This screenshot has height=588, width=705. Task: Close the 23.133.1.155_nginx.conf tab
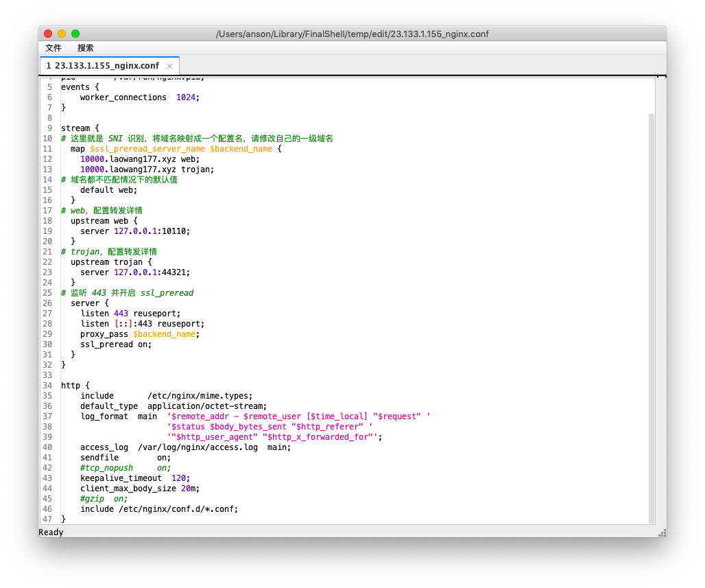(169, 66)
